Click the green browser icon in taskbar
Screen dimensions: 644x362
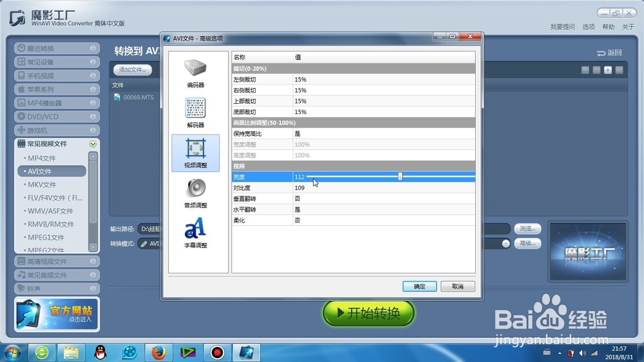[x=42, y=352]
